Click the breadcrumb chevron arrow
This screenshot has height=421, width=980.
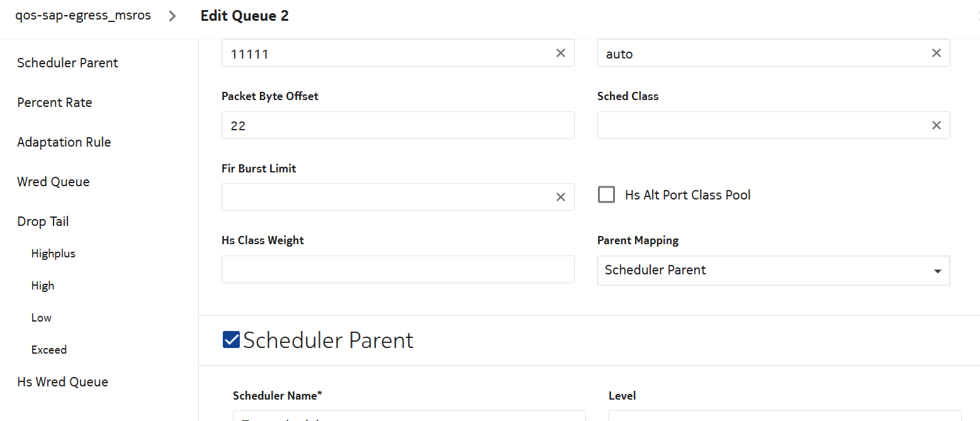172,16
